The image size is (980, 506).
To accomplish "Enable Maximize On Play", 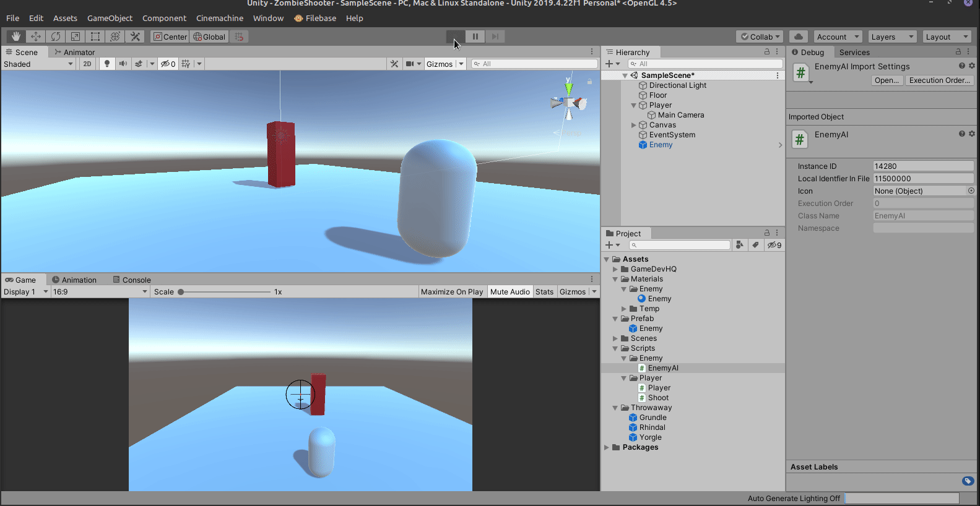I will pos(452,292).
